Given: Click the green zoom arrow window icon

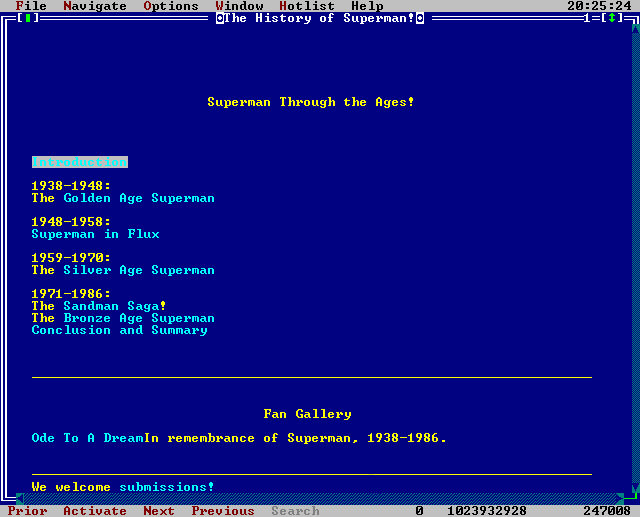Looking at the screenshot, I should [612, 18].
